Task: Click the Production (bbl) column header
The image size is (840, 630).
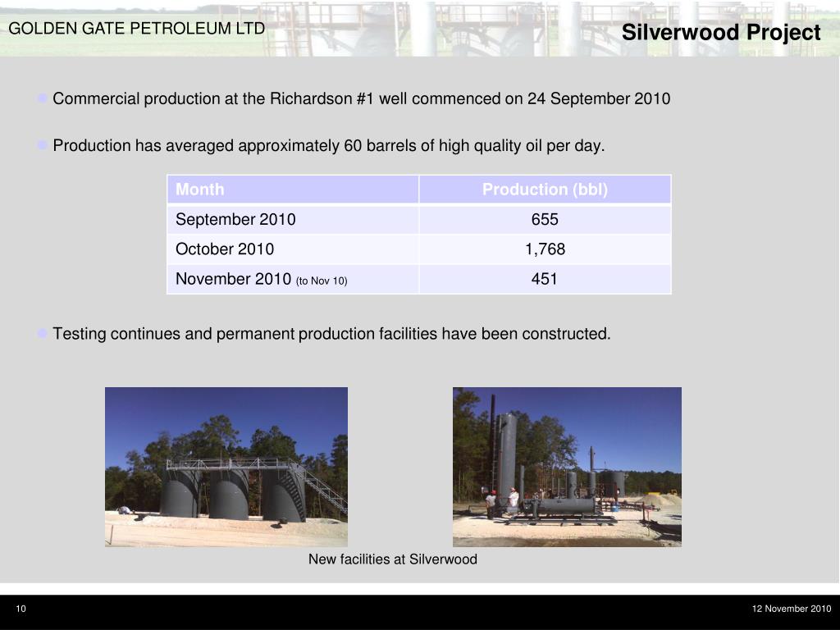Action: pyautogui.click(x=545, y=189)
